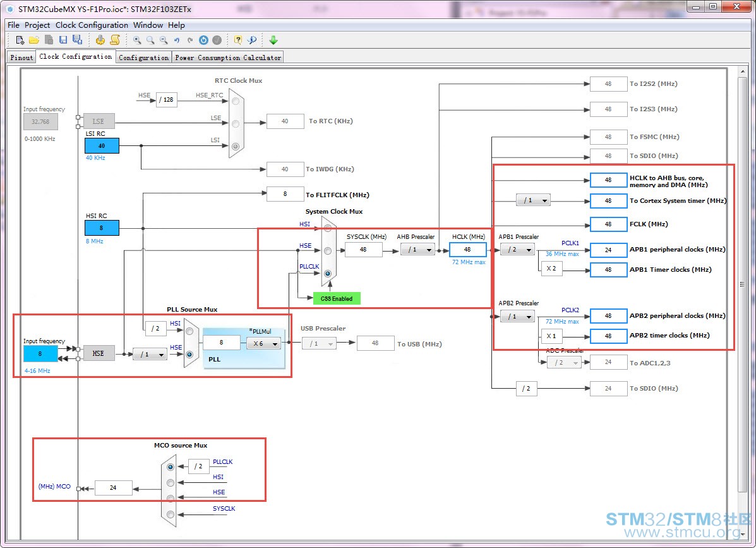756x548 pixels.
Task: Switch to Power Consumption Calculator tab
Action: point(227,58)
